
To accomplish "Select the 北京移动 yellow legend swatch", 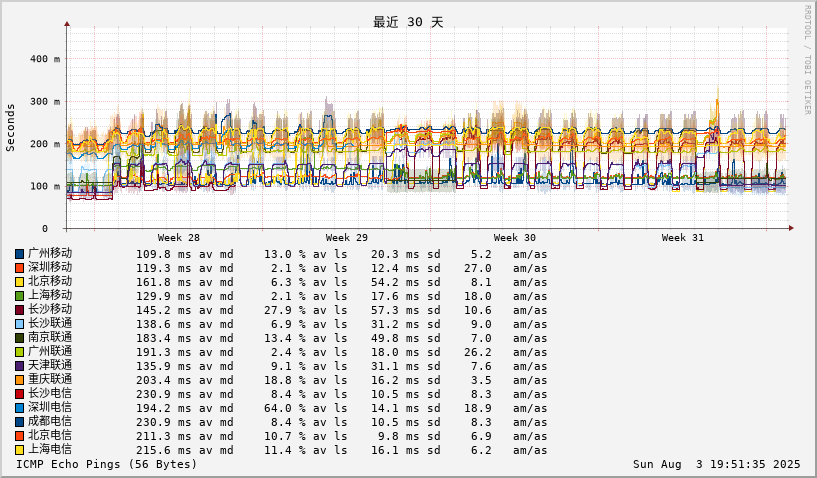I will pyautogui.click(x=19, y=282).
